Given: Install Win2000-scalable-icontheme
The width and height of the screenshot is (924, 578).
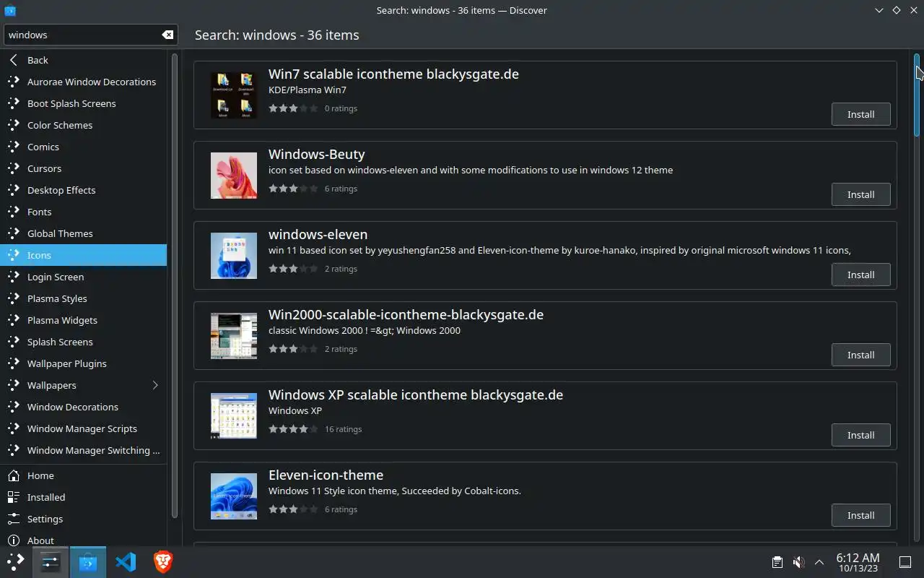Looking at the screenshot, I should [x=860, y=355].
